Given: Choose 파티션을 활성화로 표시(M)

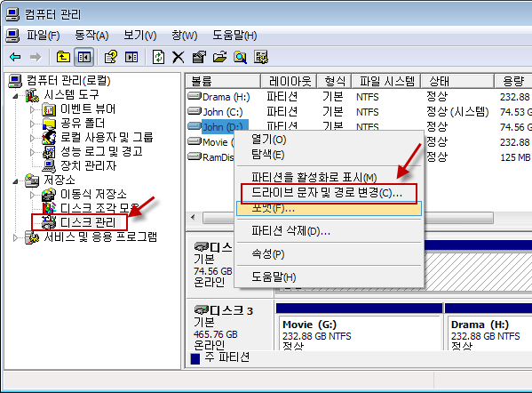Looking at the screenshot, I should pyautogui.click(x=330, y=177).
